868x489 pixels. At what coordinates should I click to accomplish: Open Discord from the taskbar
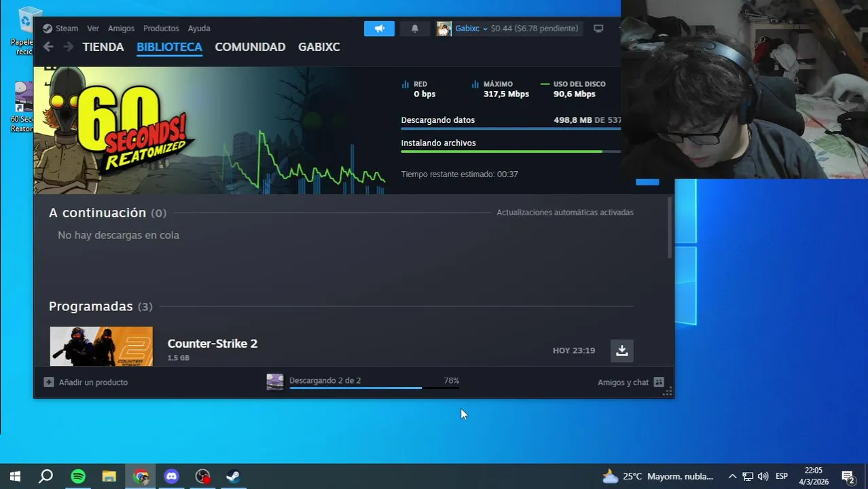point(172,476)
